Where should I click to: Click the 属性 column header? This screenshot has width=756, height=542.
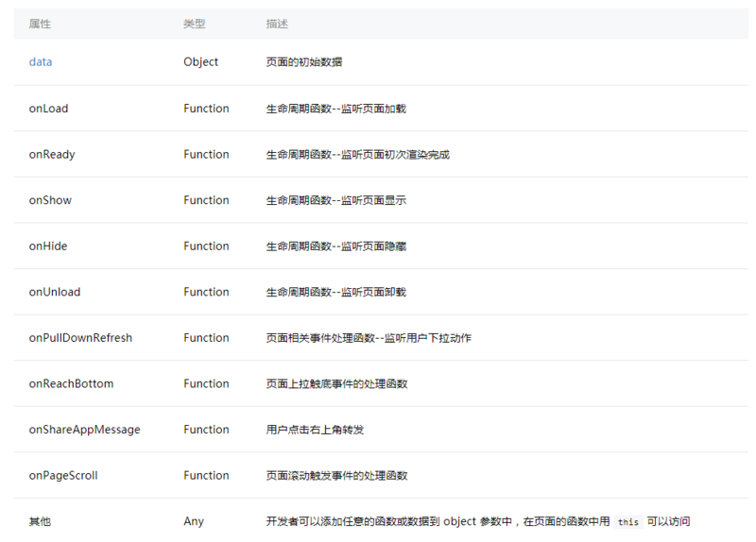[x=40, y=24]
